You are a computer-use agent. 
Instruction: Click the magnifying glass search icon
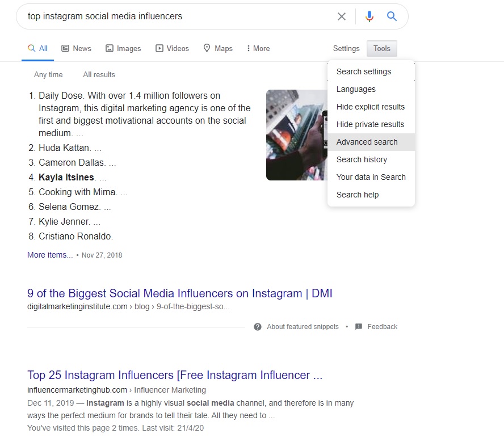[392, 16]
